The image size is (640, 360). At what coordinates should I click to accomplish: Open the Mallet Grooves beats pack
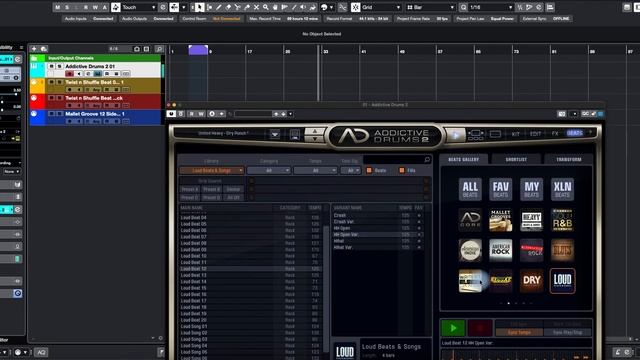(500, 220)
